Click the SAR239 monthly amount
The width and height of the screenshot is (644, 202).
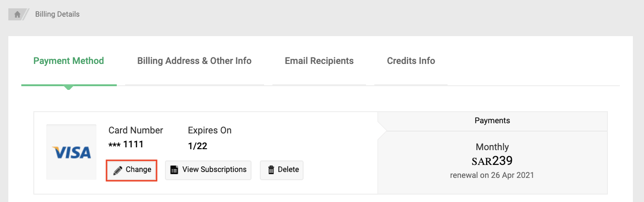pos(492,161)
